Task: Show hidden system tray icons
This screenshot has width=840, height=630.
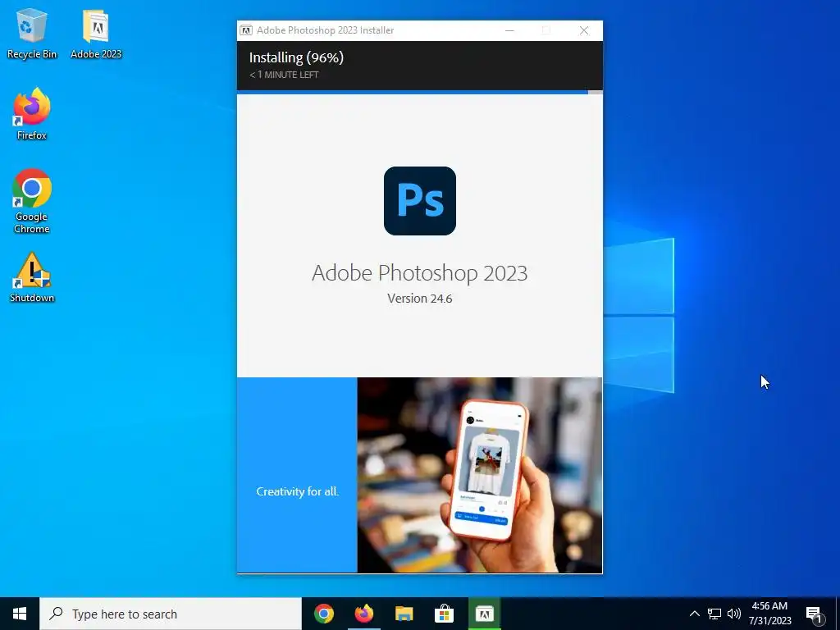Action: pos(694,614)
